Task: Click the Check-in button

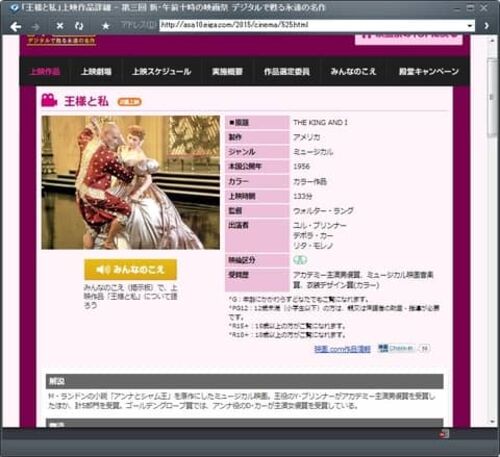Action: (397, 348)
